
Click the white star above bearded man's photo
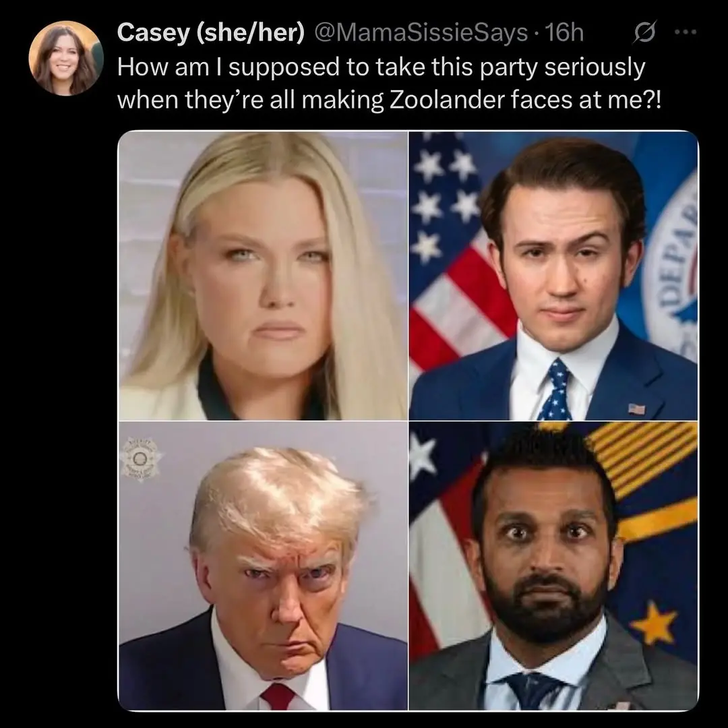[421, 455]
